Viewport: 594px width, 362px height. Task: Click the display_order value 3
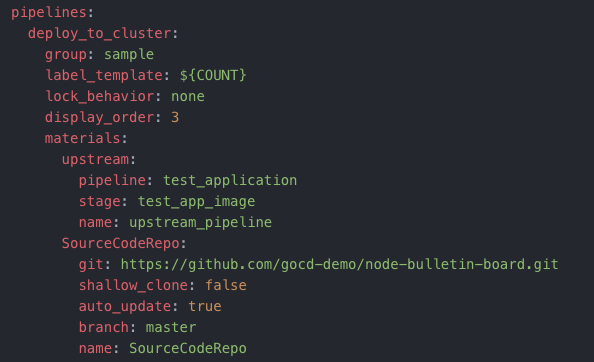click(175, 117)
